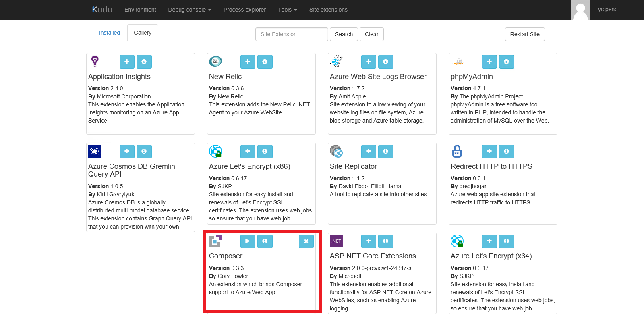644x316 pixels.
Task: Select the Gallery tab
Action: pyautogui.click(x=143, y=33)
